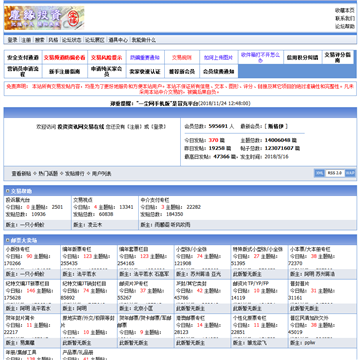Open the 编年新票专栏 board
Viewport: 360px width, 360px height.
[x=77, y=249]
